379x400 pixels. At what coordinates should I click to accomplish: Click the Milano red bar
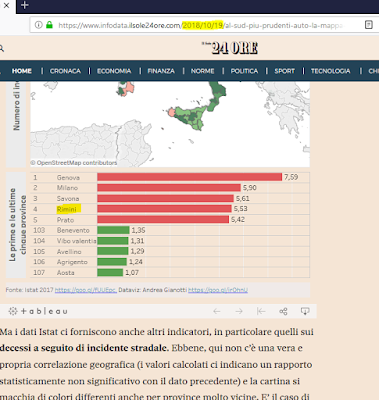tap(169, 188)
